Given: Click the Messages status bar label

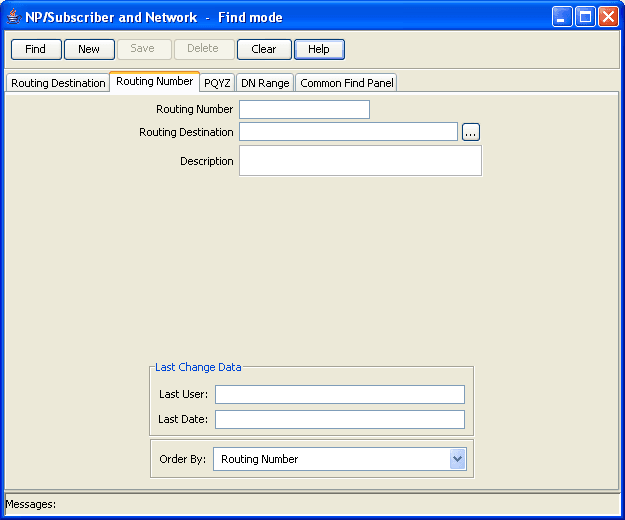Looking at the screenshot, I should 31,504.
